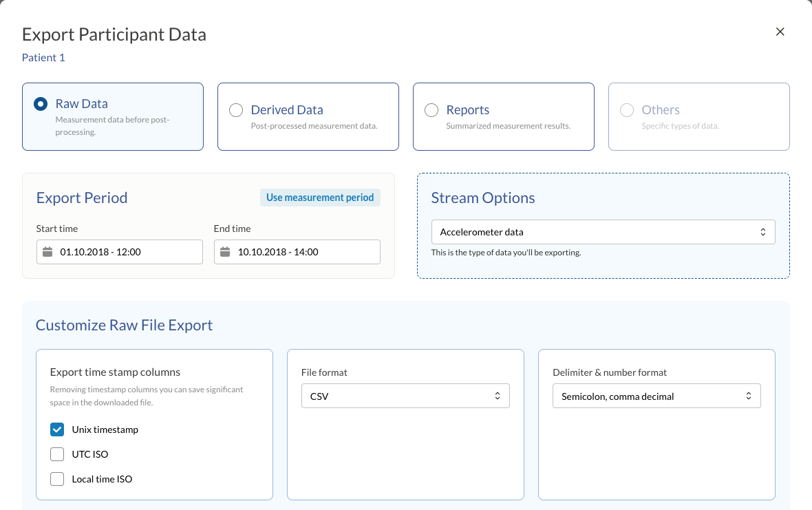This screenshot has width=812, height=510.
Task: Select the Reports radio button
Action: pyautogui.click(x=431, y=110)
